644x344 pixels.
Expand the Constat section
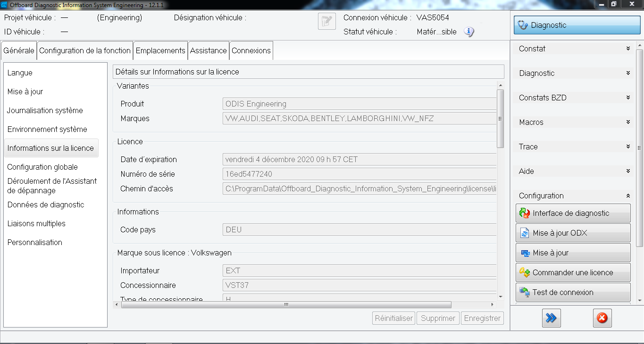click(x=628, y=49)
